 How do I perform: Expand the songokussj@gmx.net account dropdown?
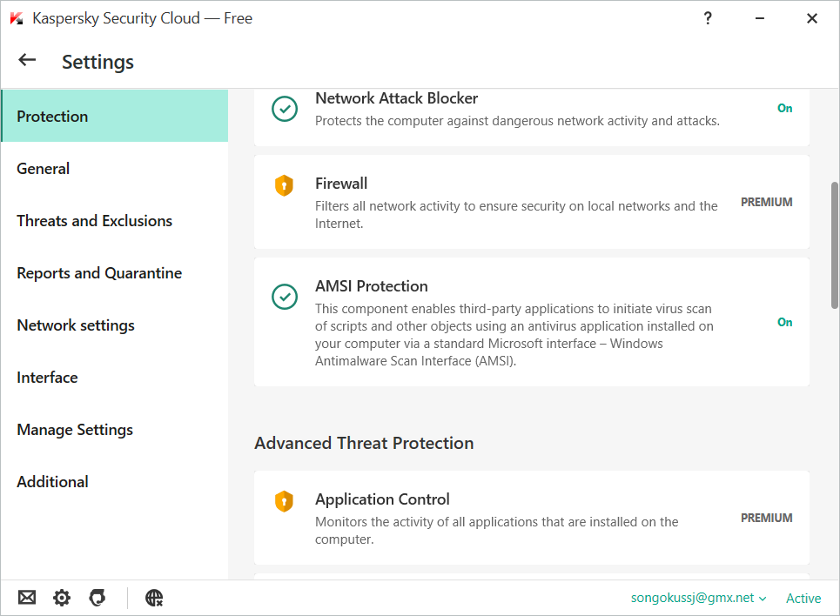click(698, 598)
